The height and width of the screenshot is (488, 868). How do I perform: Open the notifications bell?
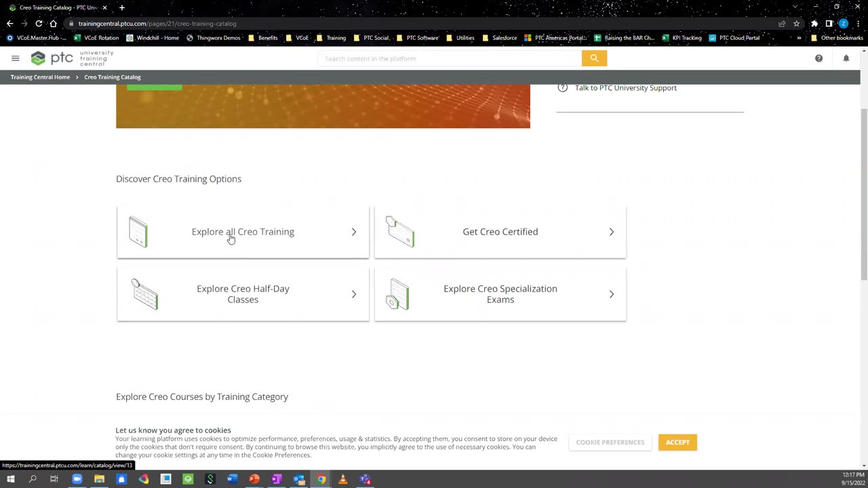pos(846,58)
